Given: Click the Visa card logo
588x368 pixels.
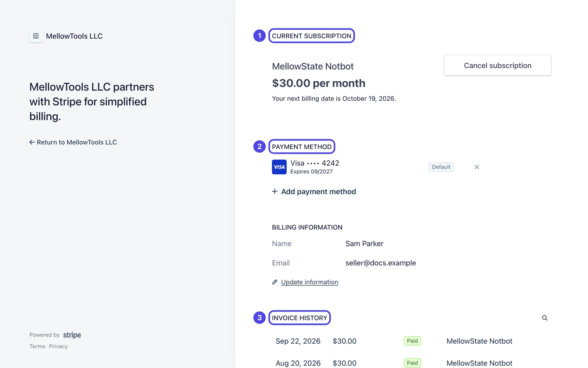Looking at the screenshot, I should point(279,167).
